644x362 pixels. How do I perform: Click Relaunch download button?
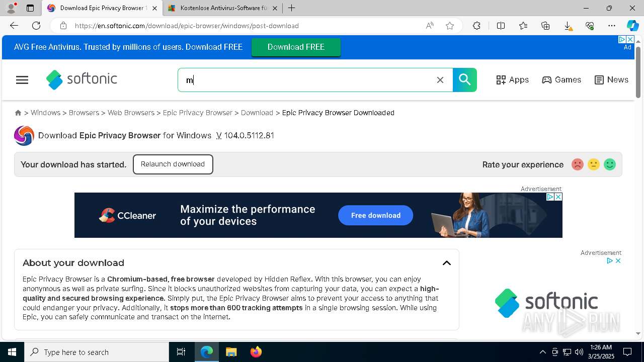click(x=173, y=164)
